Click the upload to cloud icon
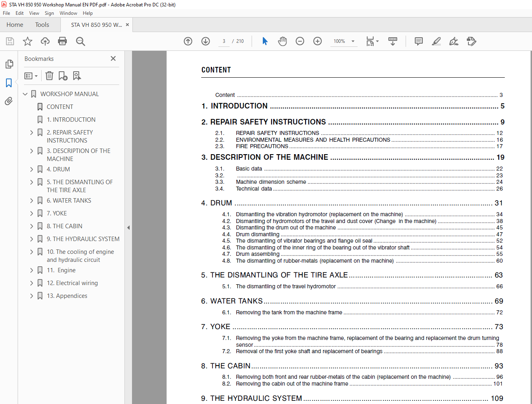532x404 pixels. (x=45, y=41)
